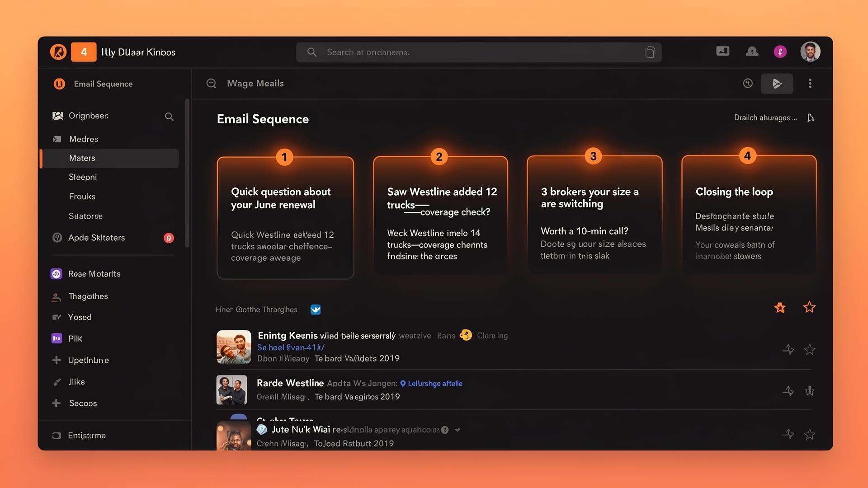868x488 pixels.
Task: Select Medres in the sidebar
Action: tap(84, 139)
